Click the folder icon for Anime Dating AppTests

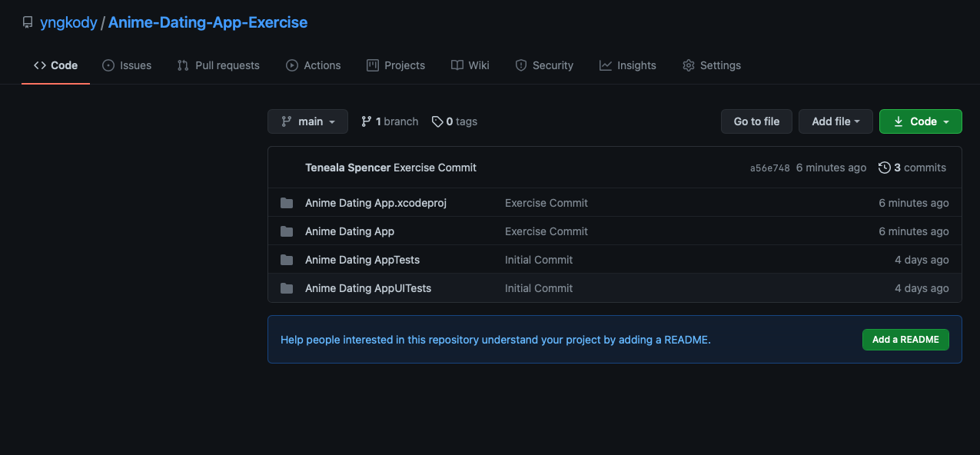pos(287,260)
